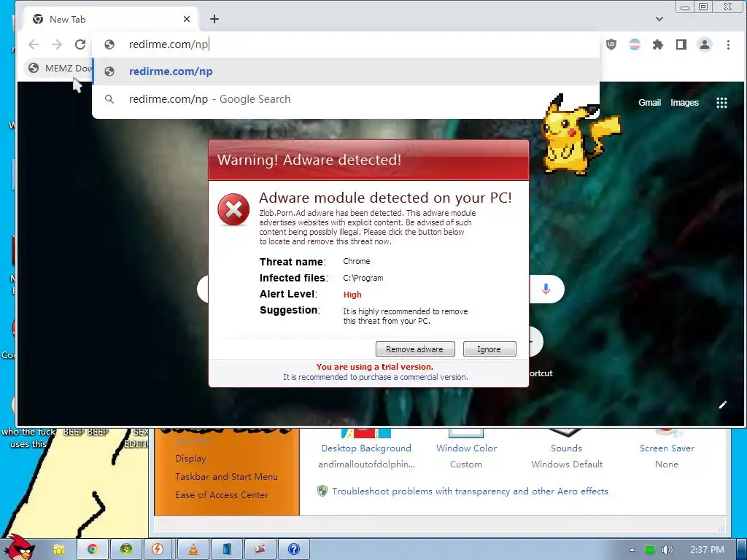Open a new tab with plus button
The height and width of the screenshot is (560, 747).
point(214,18)
